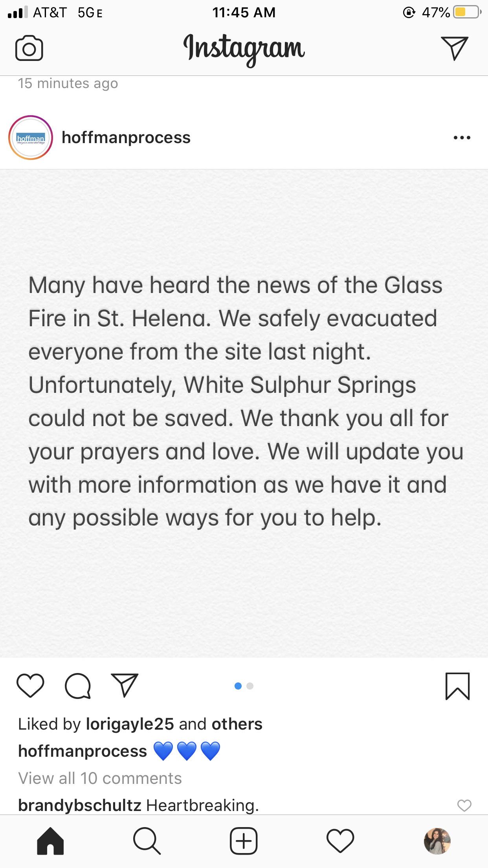
Task: Expand View all 10 comments
Action: (x=100, y=778)
